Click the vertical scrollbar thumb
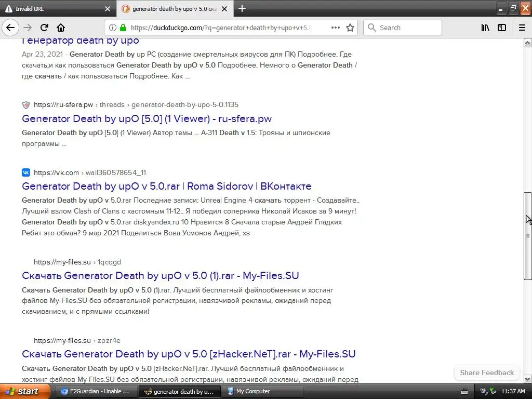 (x=528, y=236)
